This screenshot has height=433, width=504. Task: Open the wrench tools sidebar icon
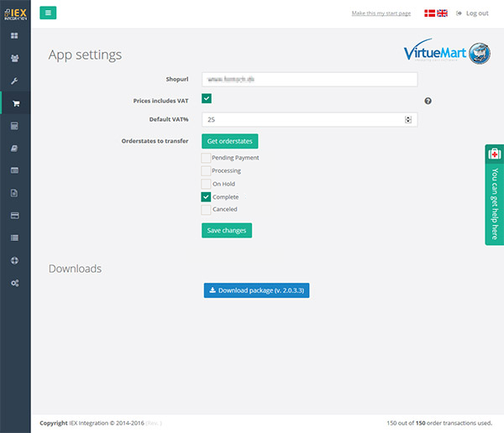(x=14, y=81)
